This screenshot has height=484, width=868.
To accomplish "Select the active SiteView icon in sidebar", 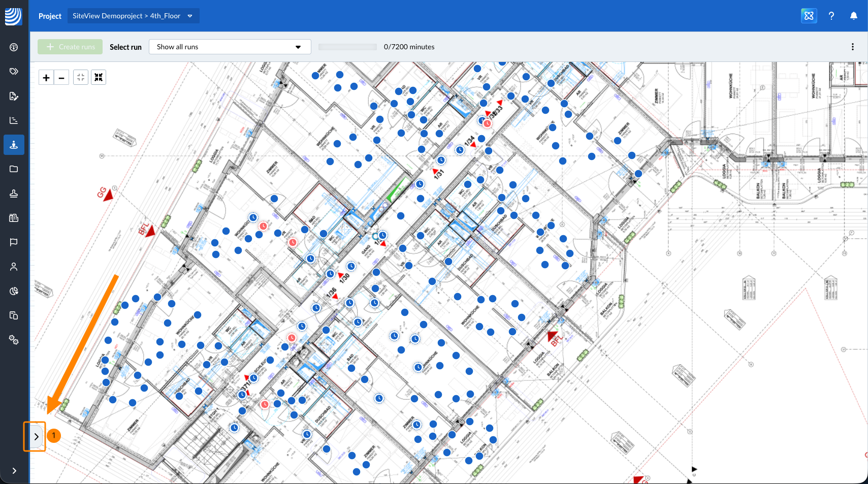I will pos(14,145).
